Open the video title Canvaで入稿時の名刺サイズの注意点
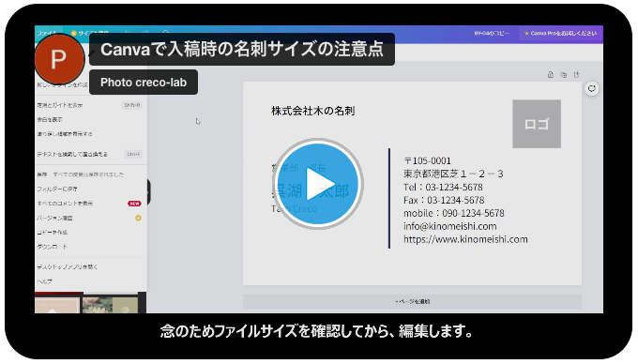The width and height of the screenshot is (638, 364). tap(242, 49)
